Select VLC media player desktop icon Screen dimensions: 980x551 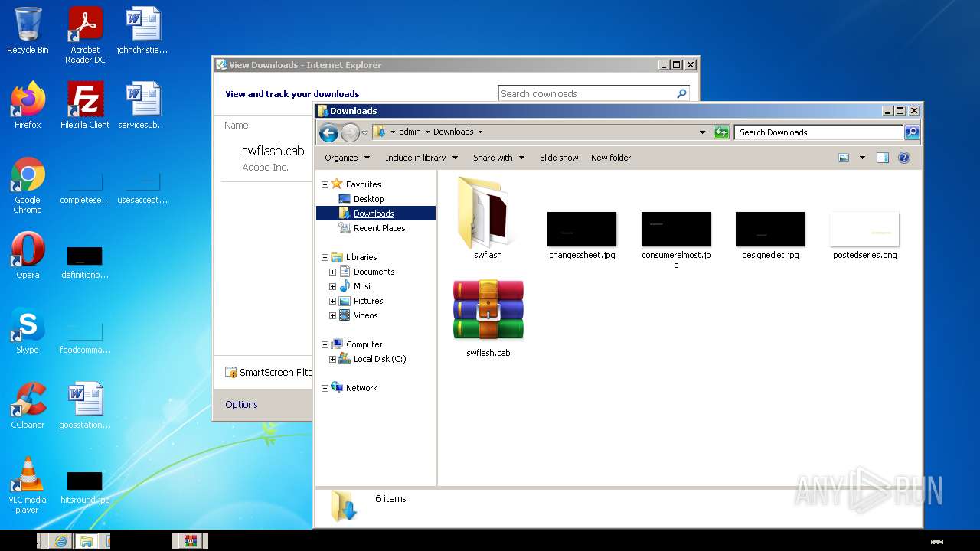[x=28, y=485]
